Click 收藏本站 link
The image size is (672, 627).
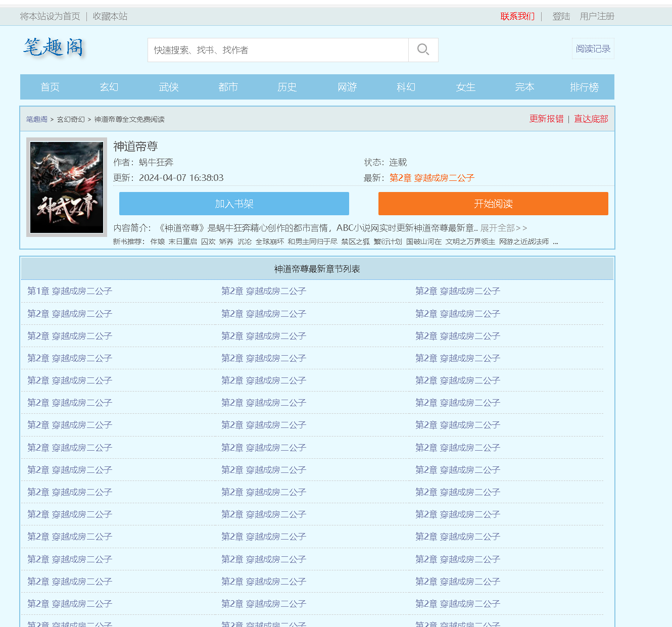[x=110, y=16]
